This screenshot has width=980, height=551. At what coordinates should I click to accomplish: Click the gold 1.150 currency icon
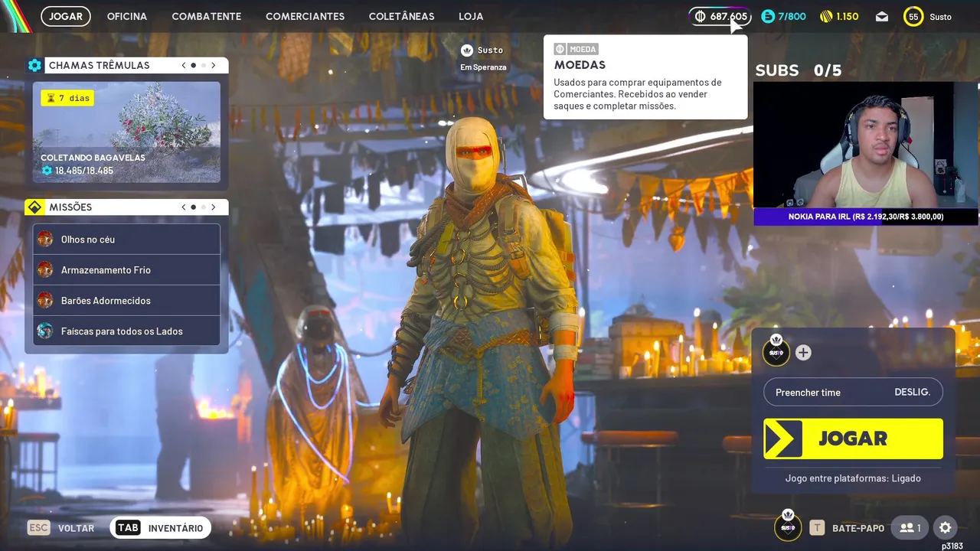click(x=826, y=16)
